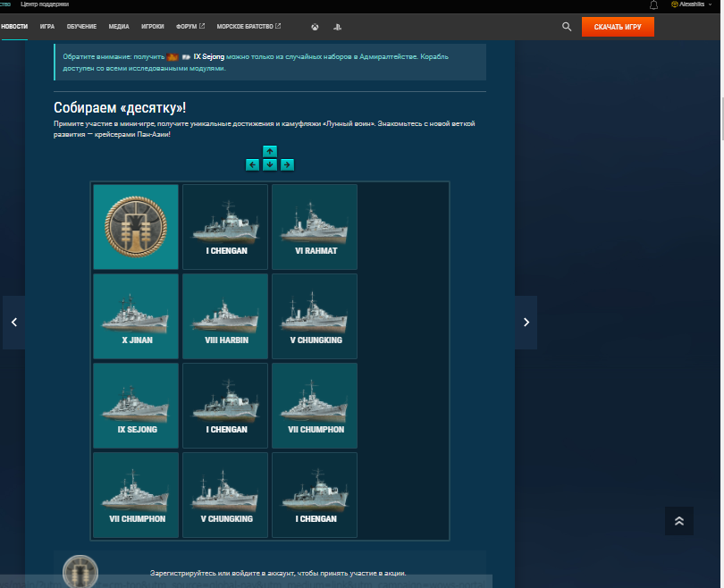Go to the next article arrow
The image size is (724, 588).
[526, 323]
